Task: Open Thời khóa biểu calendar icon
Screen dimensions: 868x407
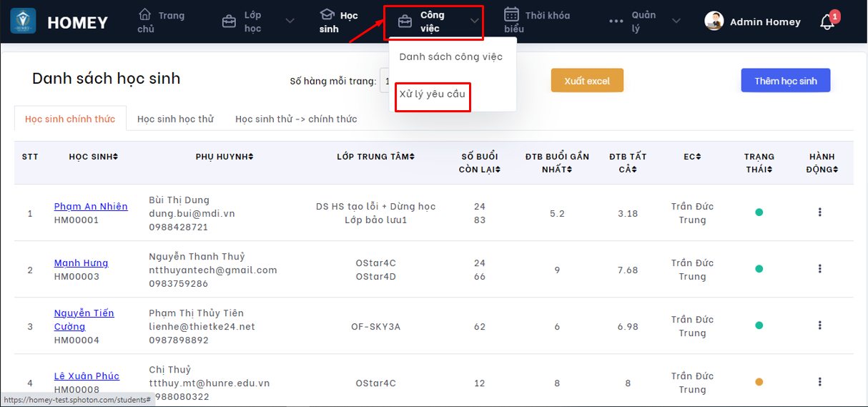Action: pos(511,15)
